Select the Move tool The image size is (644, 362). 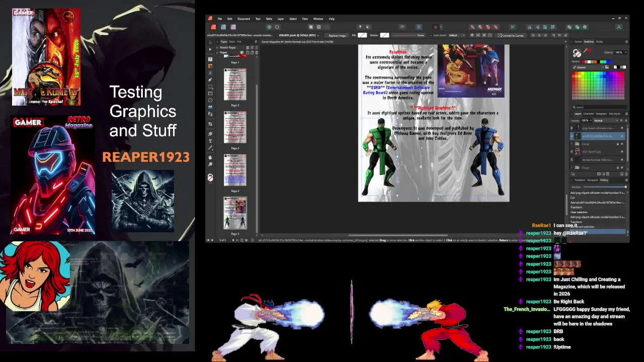click(x=210, y=42)
